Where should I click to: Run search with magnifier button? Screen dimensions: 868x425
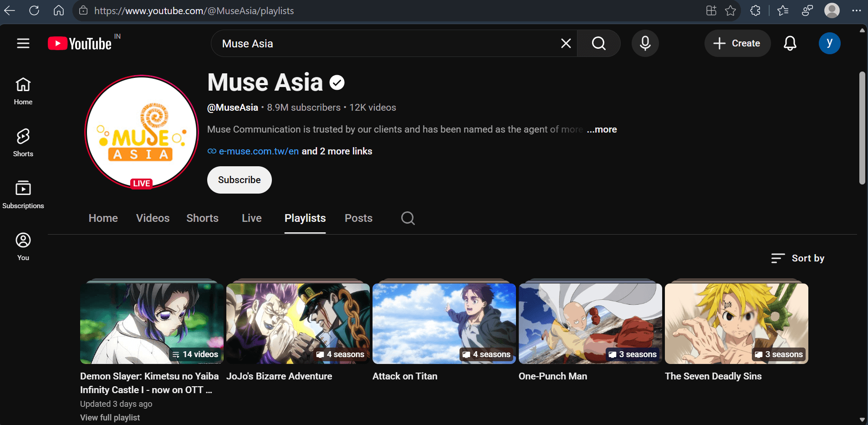click(599, 43)
